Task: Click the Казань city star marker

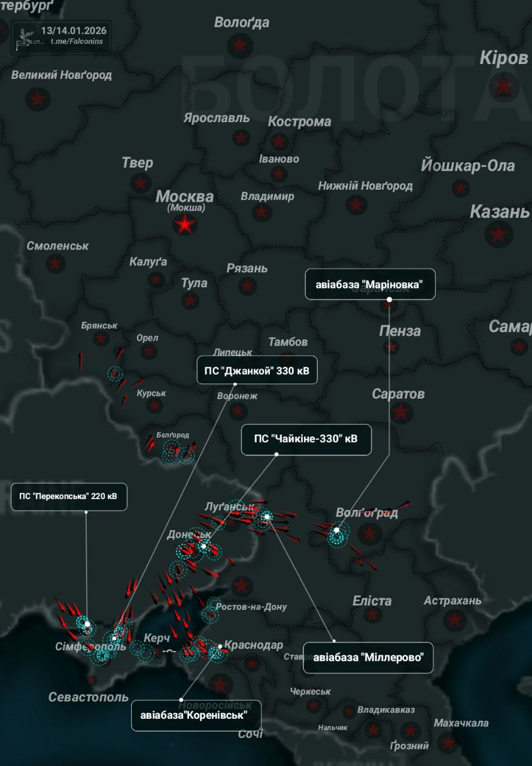Action: pyautogui.click(x=498, y=233)
